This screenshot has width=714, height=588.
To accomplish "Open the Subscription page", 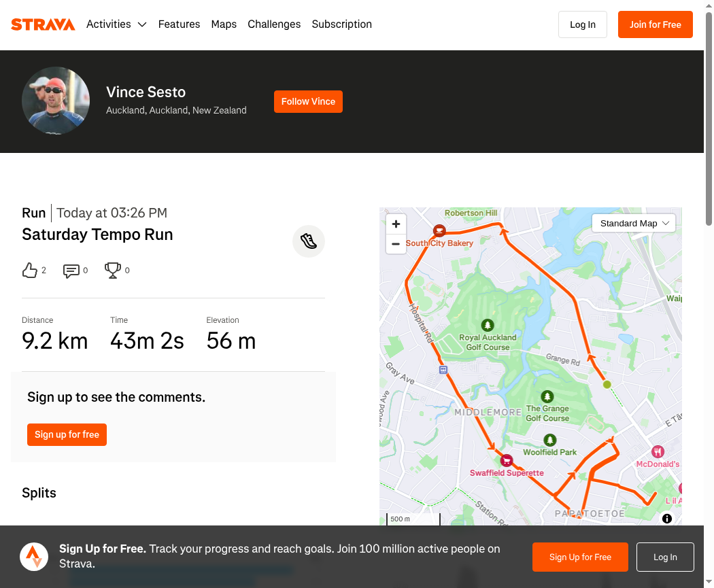I will pyautogui.click(x=341, y=24).
